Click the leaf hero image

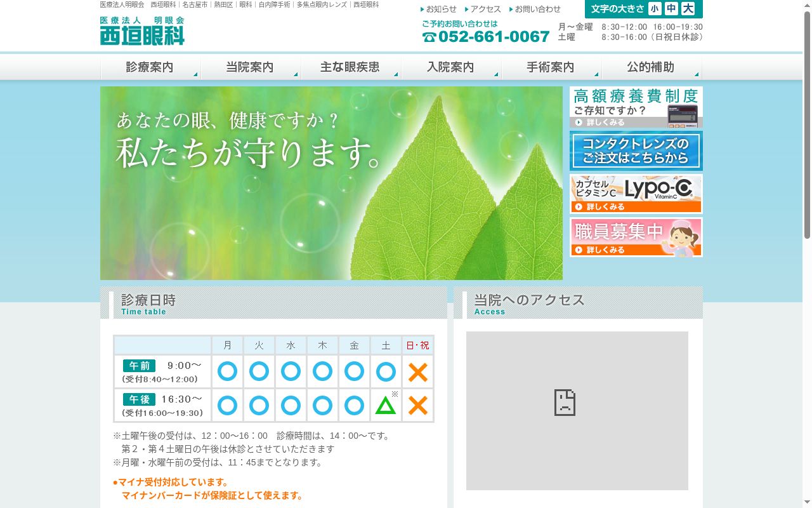point(331,183)
